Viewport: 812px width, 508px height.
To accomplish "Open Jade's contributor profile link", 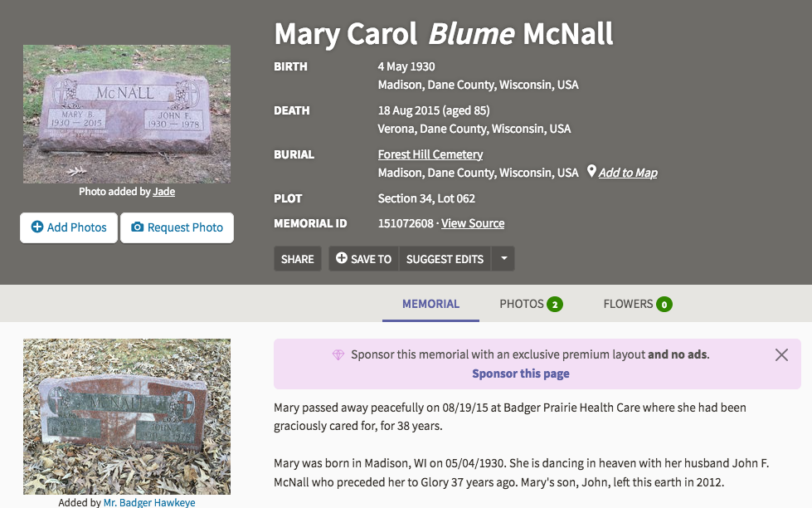I will coord(164,192).
